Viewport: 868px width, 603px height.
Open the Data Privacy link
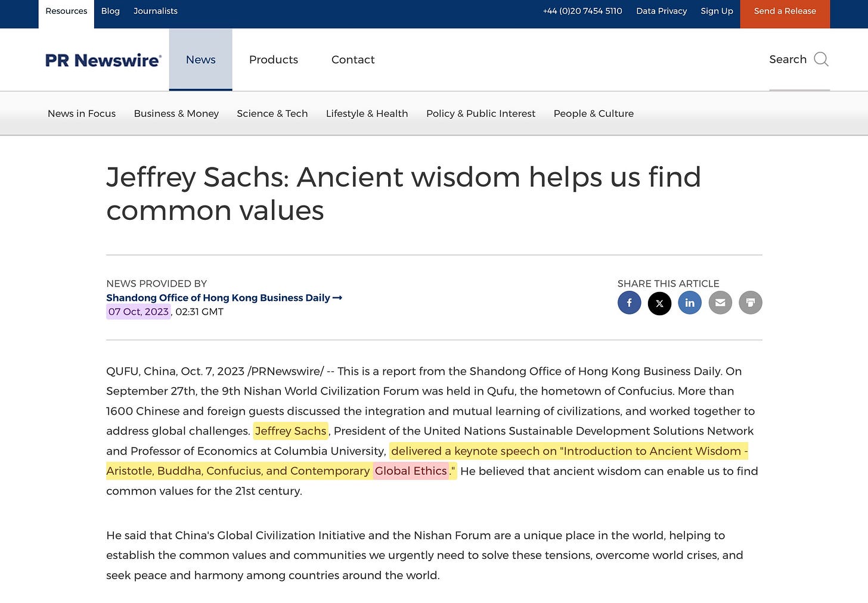661,11
